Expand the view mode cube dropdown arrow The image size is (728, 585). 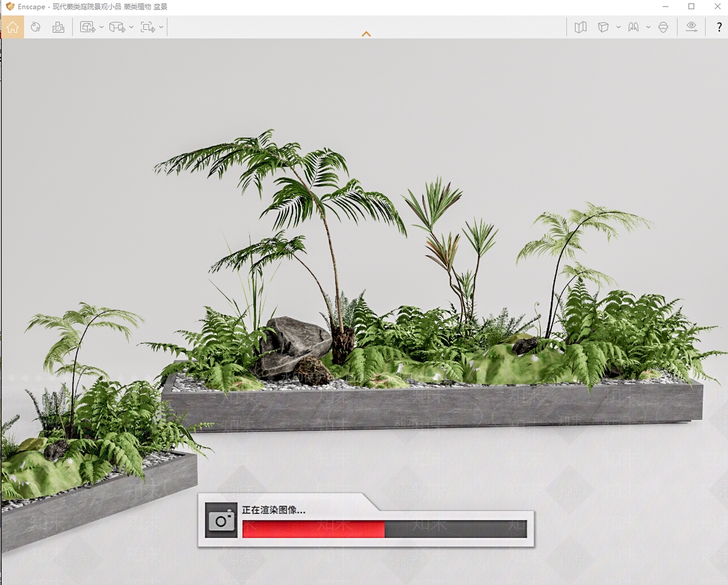618,27
